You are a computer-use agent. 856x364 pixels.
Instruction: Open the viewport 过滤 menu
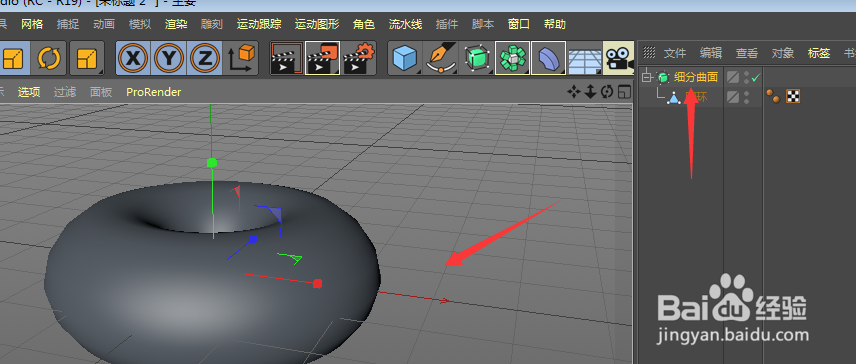[x=65, y=92]
